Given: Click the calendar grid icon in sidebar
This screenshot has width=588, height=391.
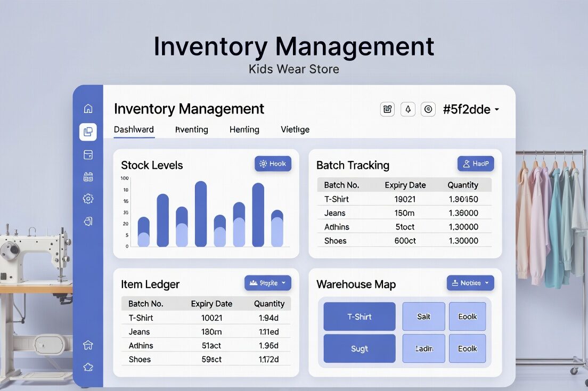Looking at the screenshot, I should pyautogui.click(x=88, y=177).
